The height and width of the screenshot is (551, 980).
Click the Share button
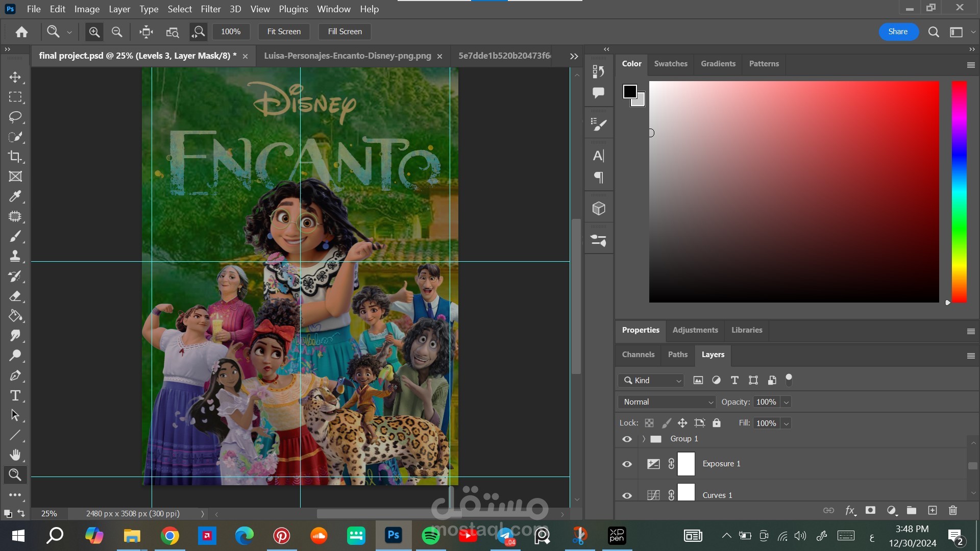point(897,32)
